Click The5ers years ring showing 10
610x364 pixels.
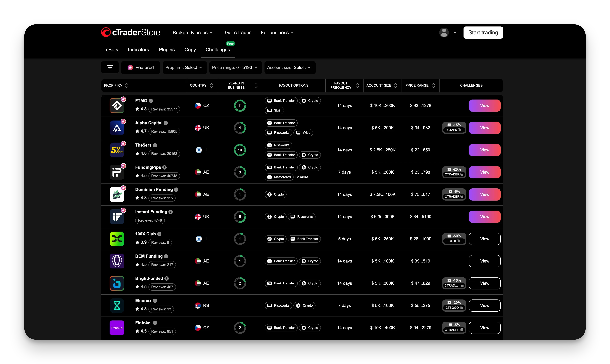point(240,150)
